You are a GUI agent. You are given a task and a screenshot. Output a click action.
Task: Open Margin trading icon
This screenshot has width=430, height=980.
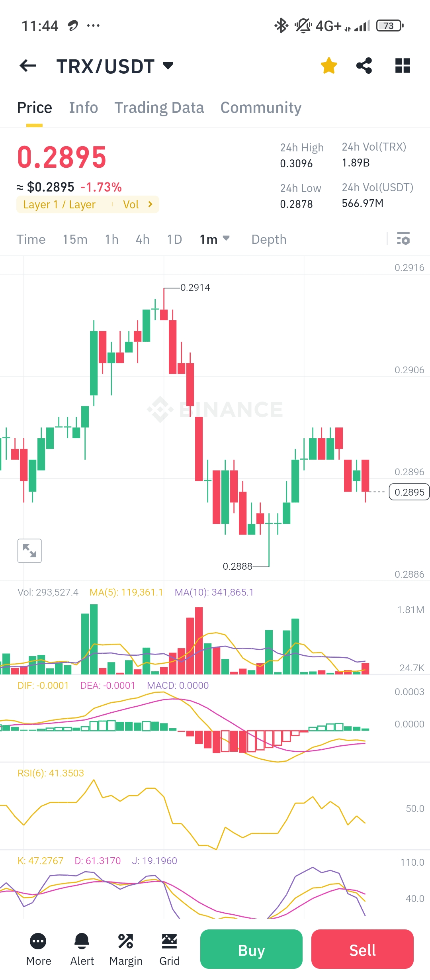click(126, 942)
